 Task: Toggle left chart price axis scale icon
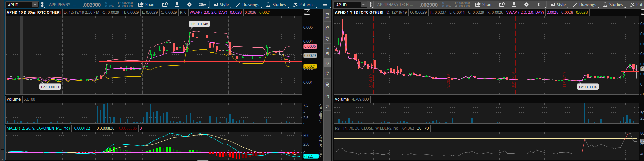point(307,13)
